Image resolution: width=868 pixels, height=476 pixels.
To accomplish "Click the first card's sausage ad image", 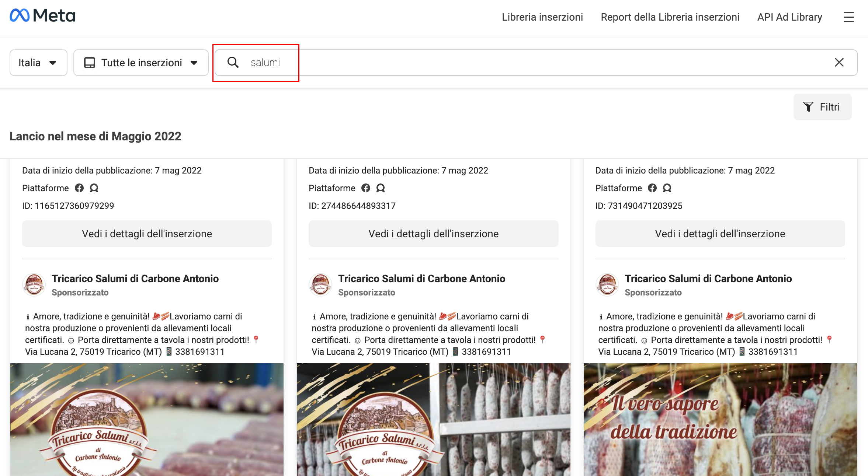I will (147, 420).
